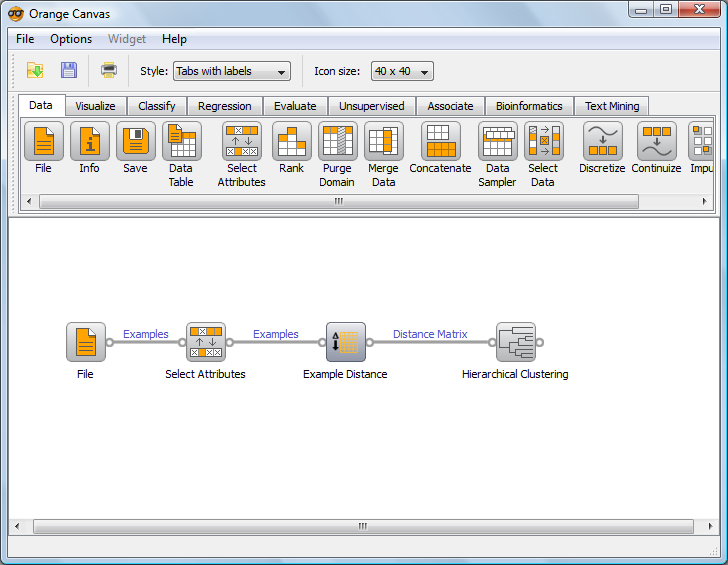Add the Discretize widget
Image resolution: width=728 pixels, height=565 pixels.
(603, 141)
